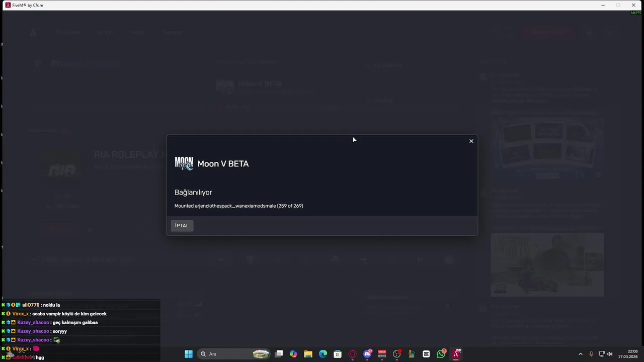Select the FiveM taskbar icon
Image resolution: width=644 pixels, height=362 pixels.
456,354
